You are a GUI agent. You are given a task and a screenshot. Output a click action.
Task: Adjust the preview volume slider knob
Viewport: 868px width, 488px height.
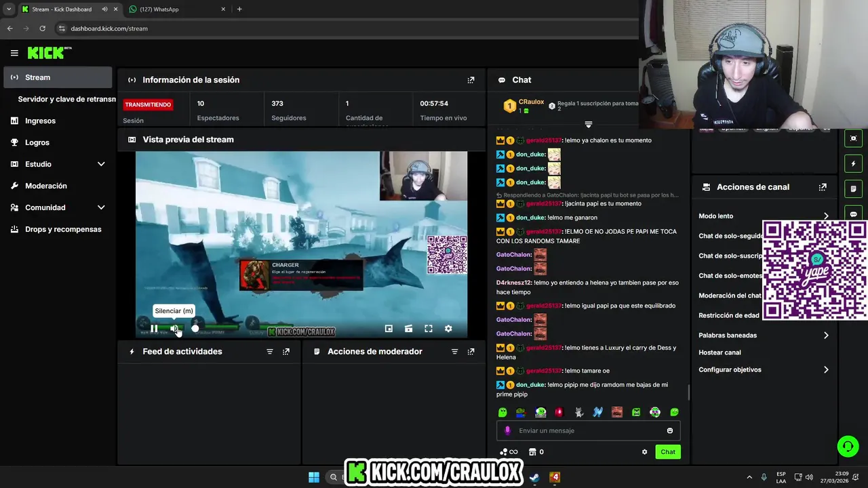pyautogui.click(x=195, y=329)
